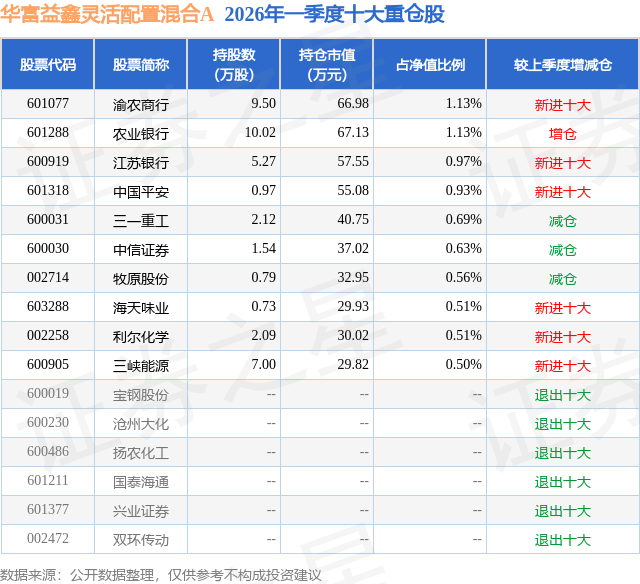Click stock name 三一重工

click(x=141, y=221)
